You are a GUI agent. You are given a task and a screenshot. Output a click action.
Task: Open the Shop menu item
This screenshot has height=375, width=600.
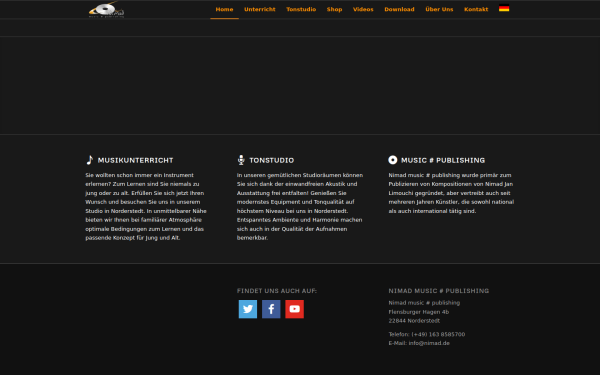[334, 9]
